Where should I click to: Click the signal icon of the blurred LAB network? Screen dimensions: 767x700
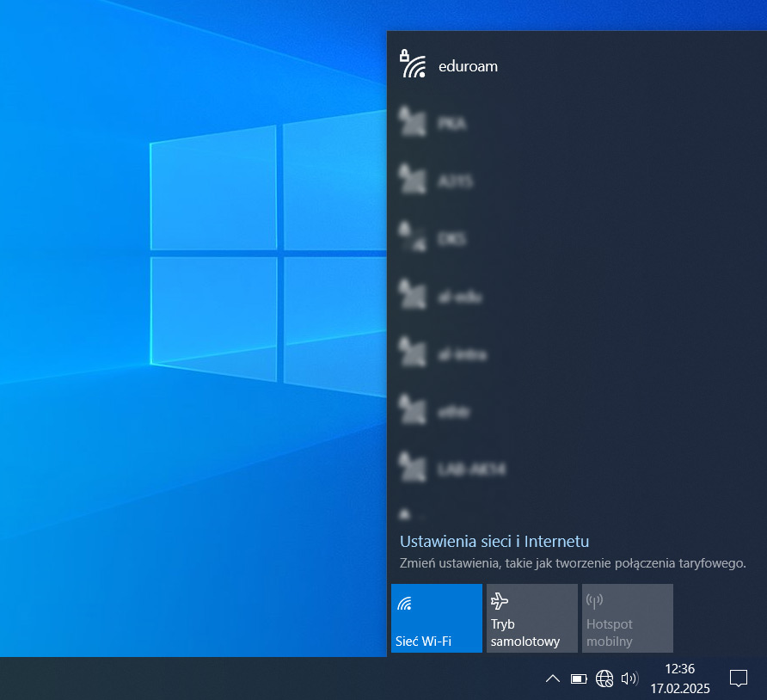pos(413,469)
